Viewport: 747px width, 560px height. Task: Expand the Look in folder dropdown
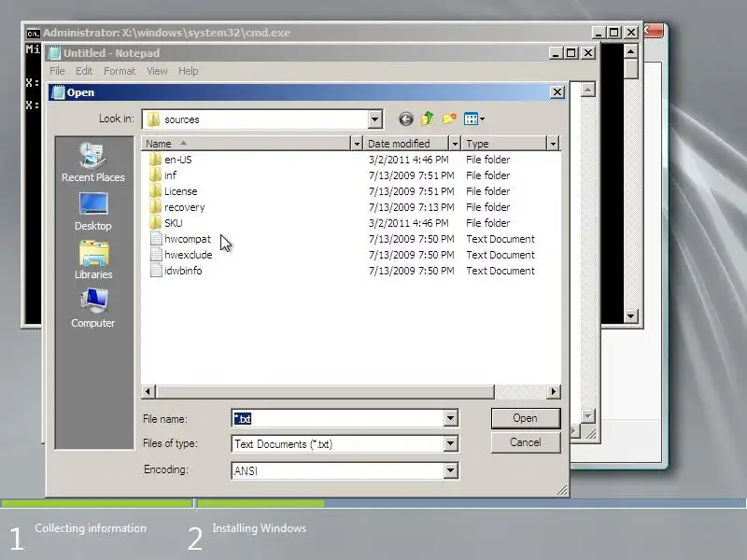(375, 119)
